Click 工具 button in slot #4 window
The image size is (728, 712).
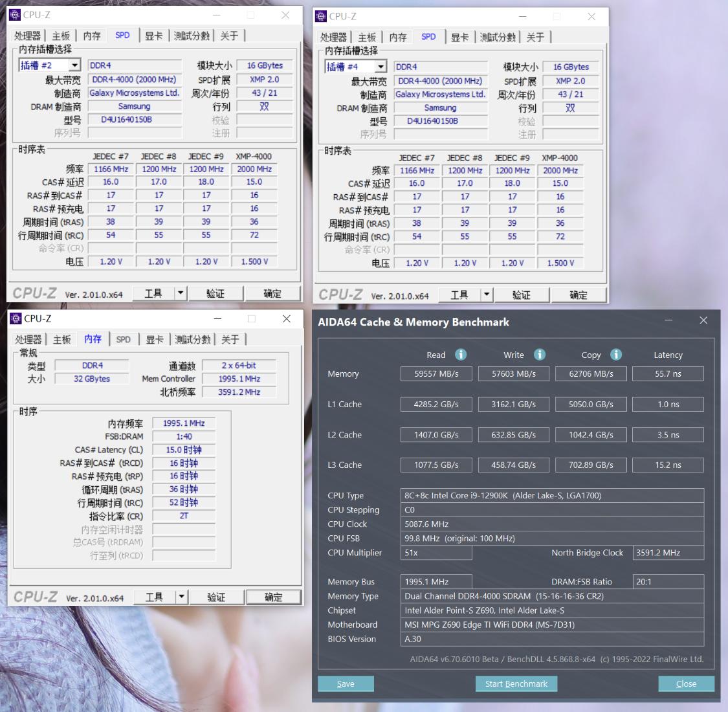[459, 295]
